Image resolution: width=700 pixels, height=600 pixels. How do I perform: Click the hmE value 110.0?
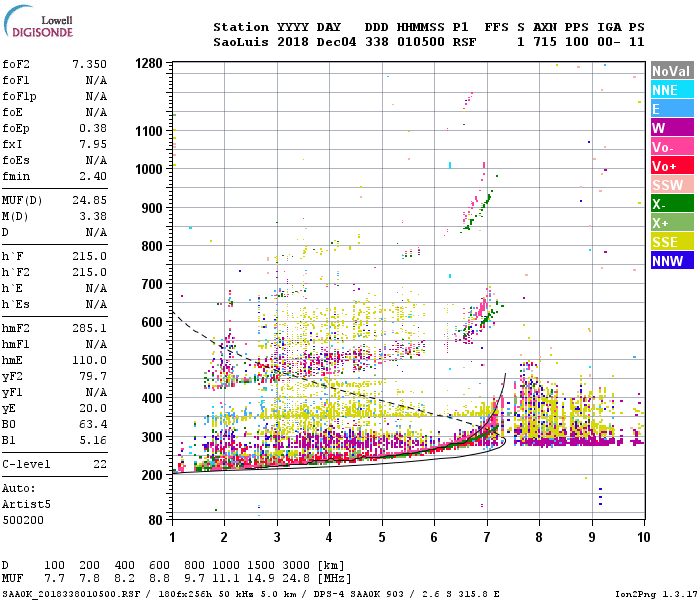tap(89, 361)
